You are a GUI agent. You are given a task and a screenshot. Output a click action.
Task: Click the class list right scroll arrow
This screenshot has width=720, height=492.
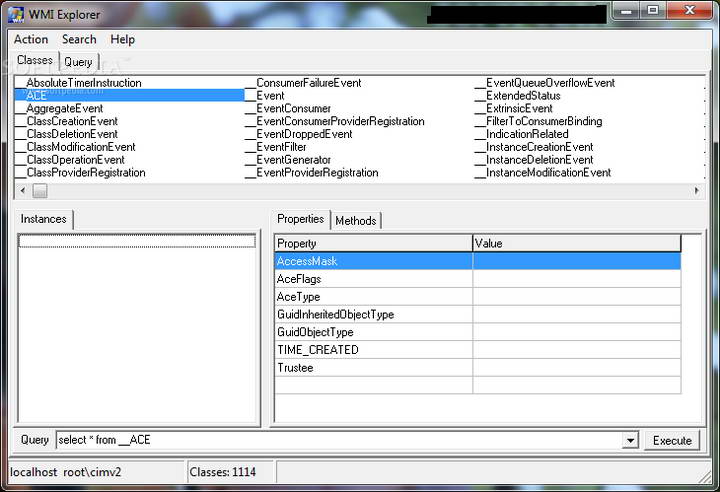[697, 191]
